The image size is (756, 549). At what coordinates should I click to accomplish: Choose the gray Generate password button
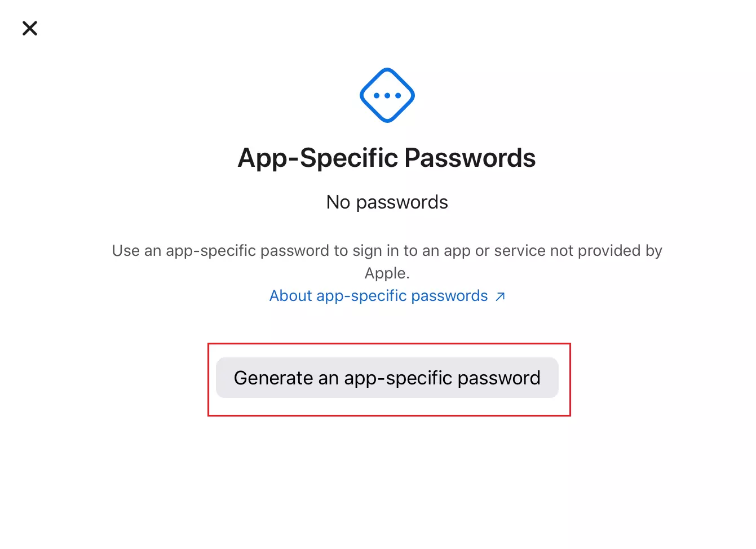387,378
